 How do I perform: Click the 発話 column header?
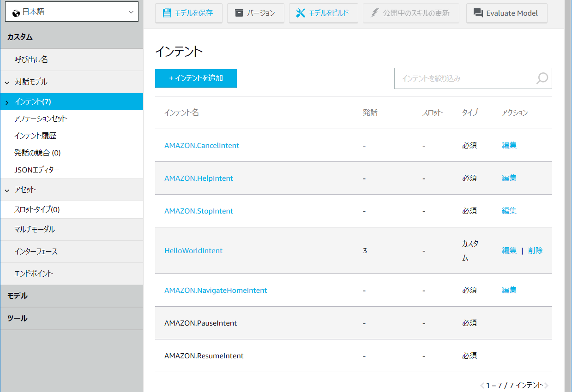click(370, 113)
